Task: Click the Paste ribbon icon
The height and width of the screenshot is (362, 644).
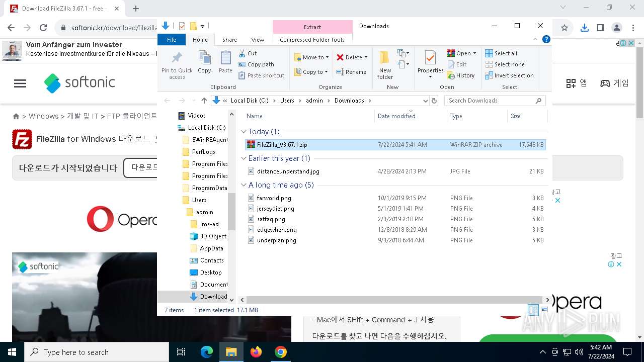Action: click(x=225, y=58)
